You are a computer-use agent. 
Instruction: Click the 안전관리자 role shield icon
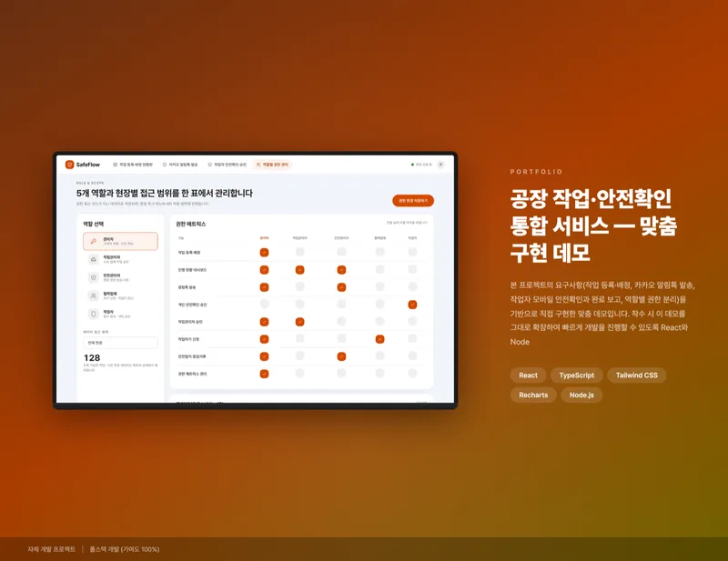tap(94, 277)
